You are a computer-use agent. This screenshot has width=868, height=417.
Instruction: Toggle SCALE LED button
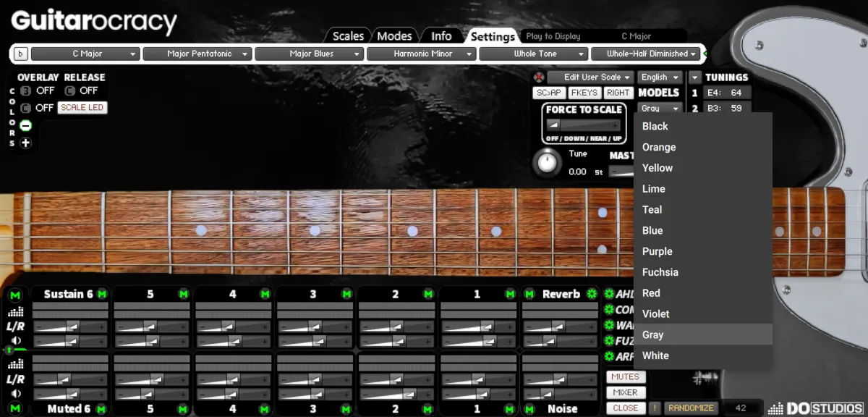tap(82, 108)
